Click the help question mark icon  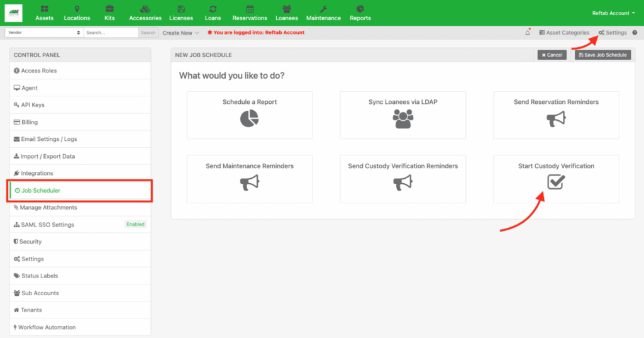pyautogui.click(x=635, y=33)
